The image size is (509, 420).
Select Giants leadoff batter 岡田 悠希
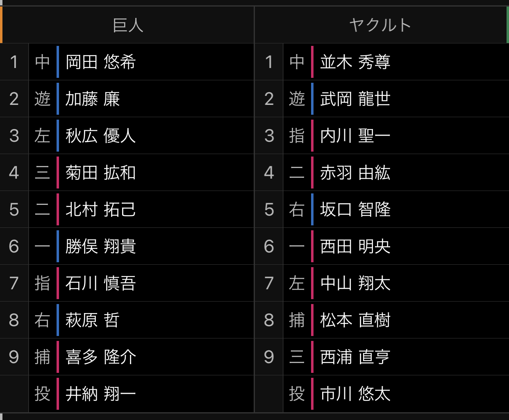pos(100,62)
